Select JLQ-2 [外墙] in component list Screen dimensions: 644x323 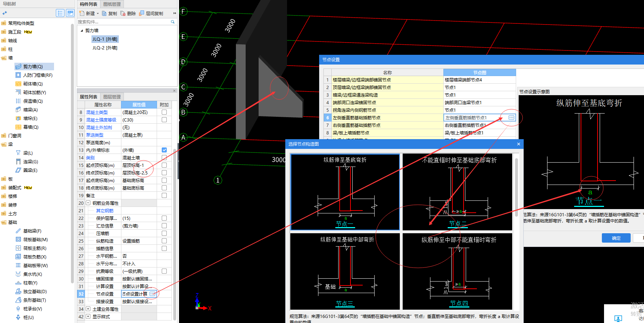click(105, 48)
